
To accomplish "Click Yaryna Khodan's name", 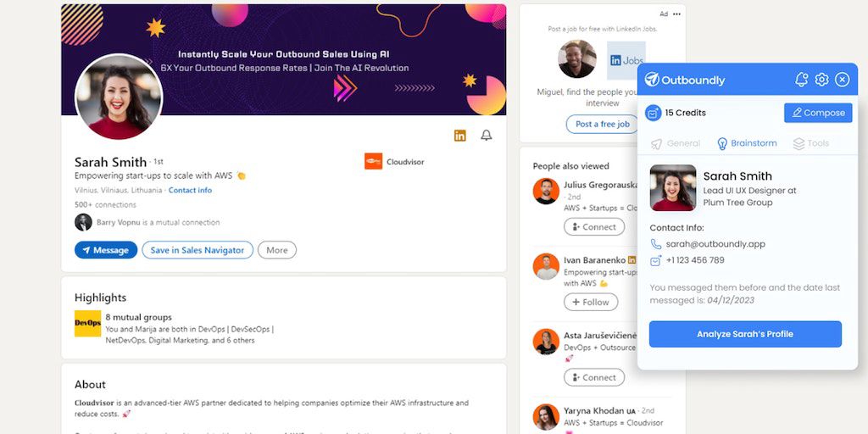I will [594, 411].
